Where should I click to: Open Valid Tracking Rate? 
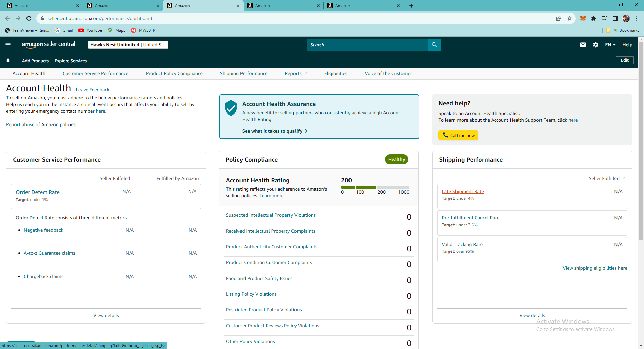[x=462, y=244]
